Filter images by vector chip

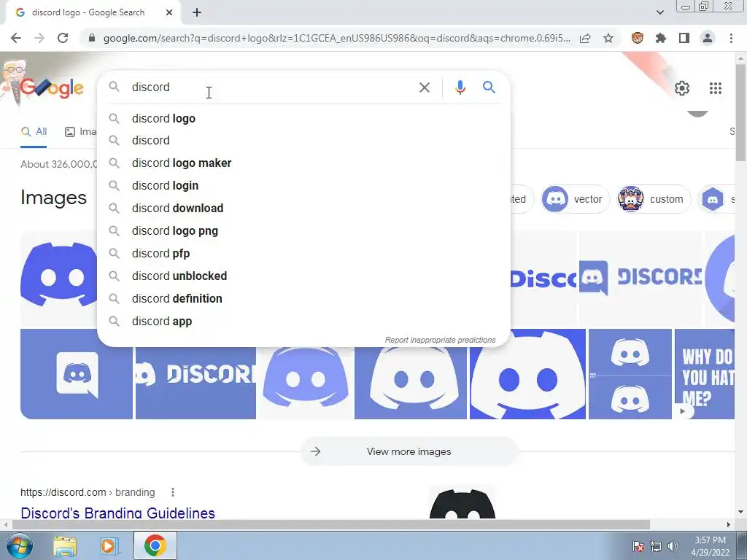tap(575, 199)
